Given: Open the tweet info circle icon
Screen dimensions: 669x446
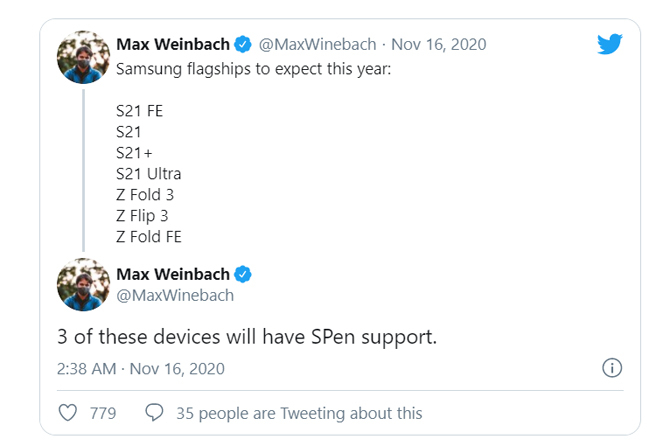Looking at the screenshot, I should [x=612, y=368].
